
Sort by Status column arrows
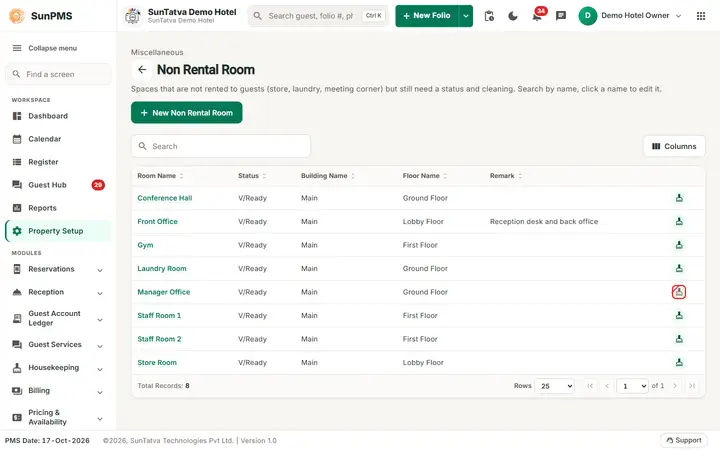pos(264,176)
